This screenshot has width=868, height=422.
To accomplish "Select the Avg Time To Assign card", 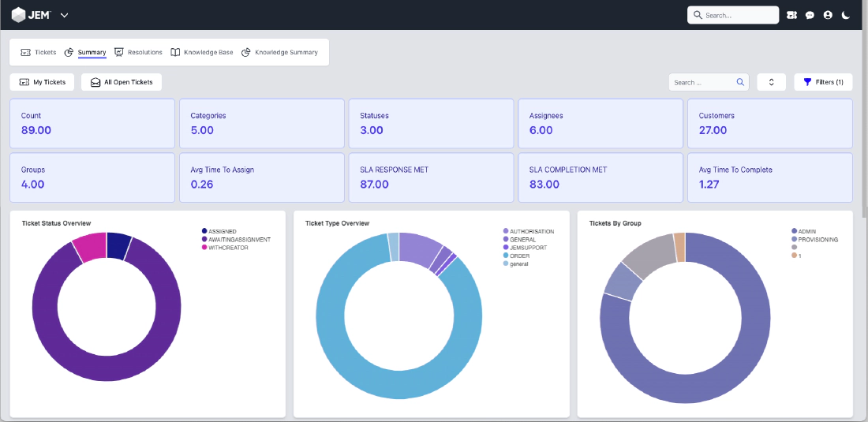I will click(x=262, y=177).
